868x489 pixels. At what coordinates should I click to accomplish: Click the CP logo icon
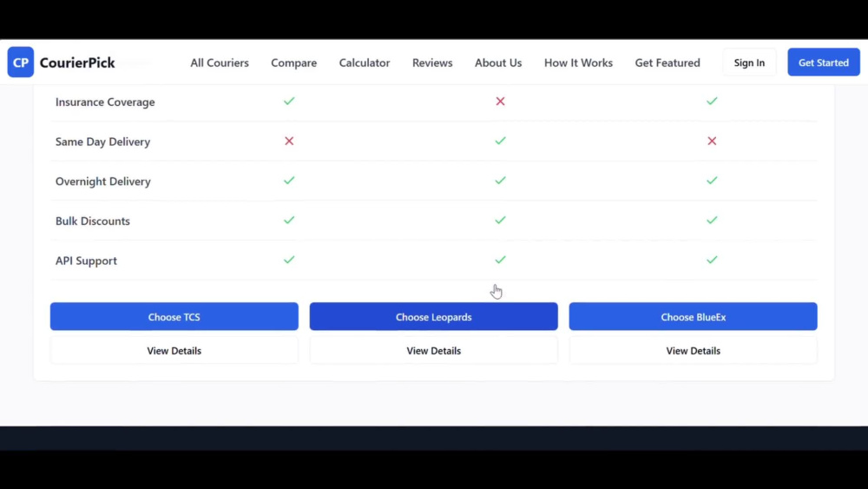point(21,62)
